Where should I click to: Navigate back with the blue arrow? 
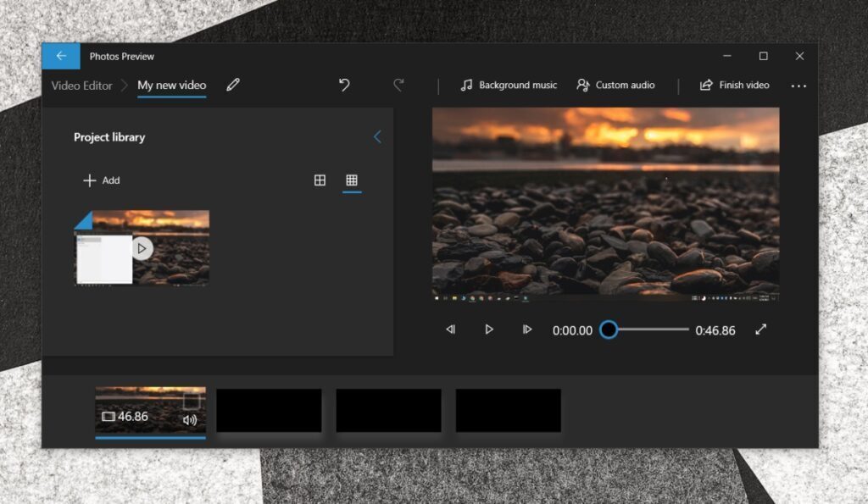pos(59,56)
